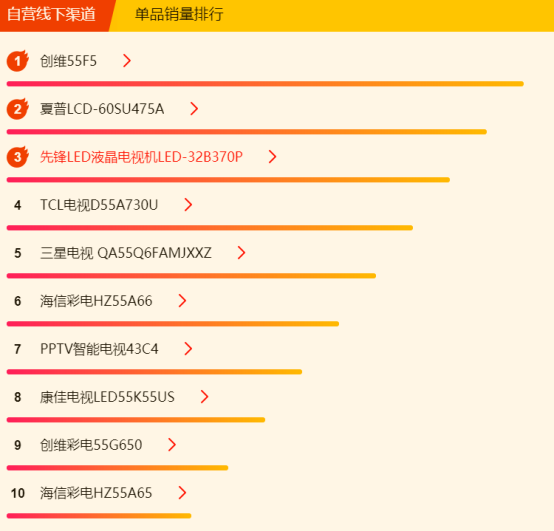Expand the arrow beside 创维55F5
This screenshot has height=531, width=554.
click(x=127, y=61)
